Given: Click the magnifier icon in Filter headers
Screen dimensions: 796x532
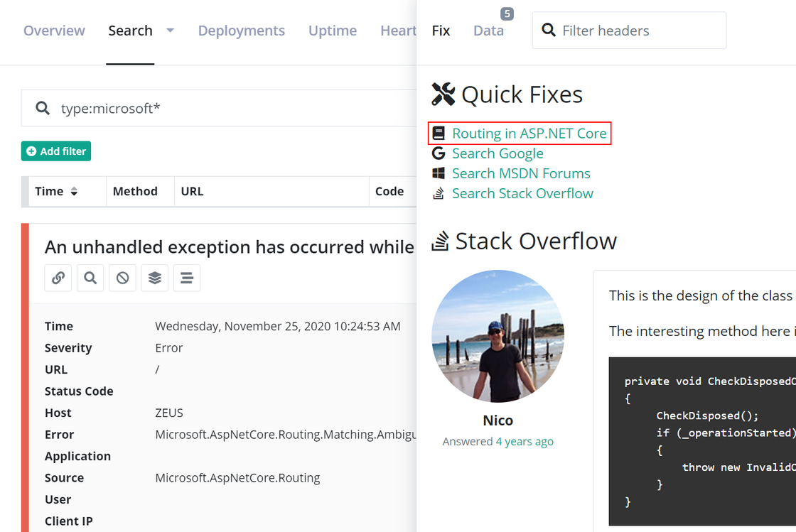Looking at the screenshot, I should pos(548,30).
